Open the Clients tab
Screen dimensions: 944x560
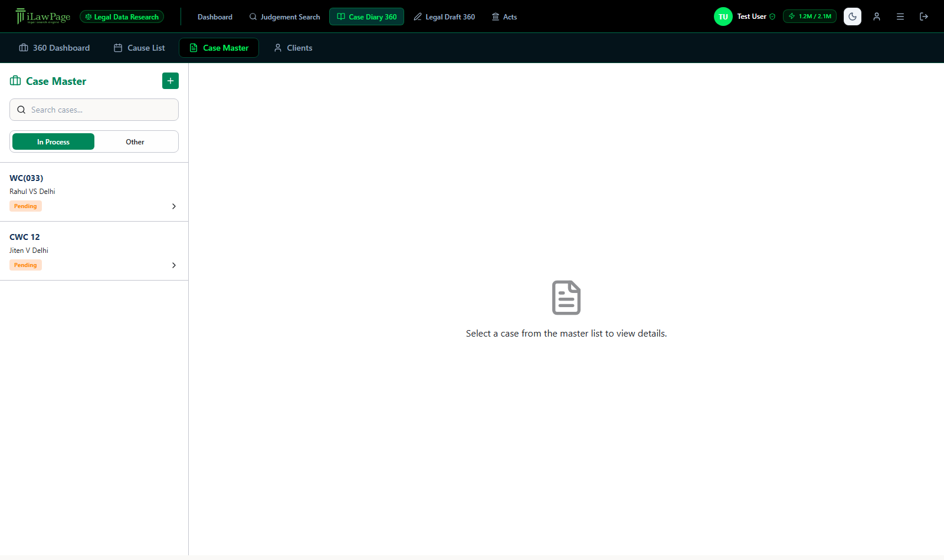point(293,48)
